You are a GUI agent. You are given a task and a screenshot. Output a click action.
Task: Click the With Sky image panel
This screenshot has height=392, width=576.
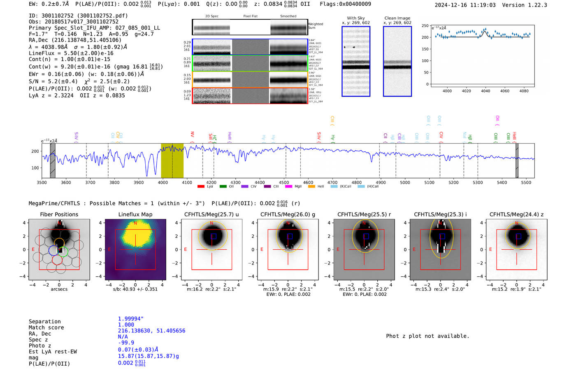pos(356,61)
